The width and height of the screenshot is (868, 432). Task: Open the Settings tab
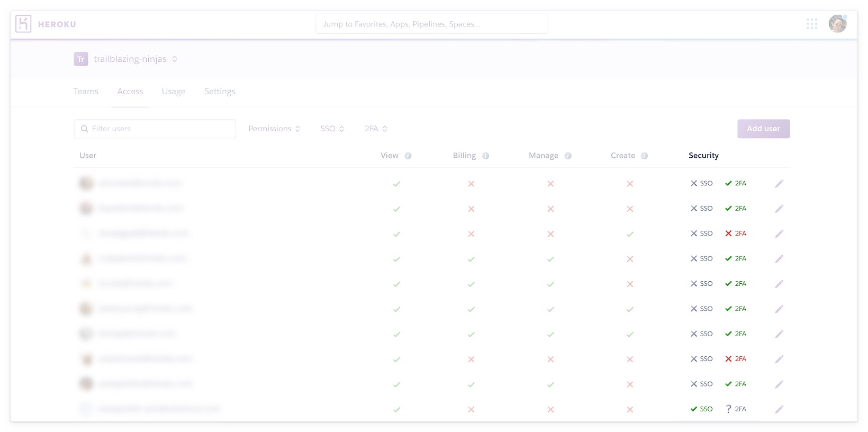pyautogui.click(x=220, y=92)
